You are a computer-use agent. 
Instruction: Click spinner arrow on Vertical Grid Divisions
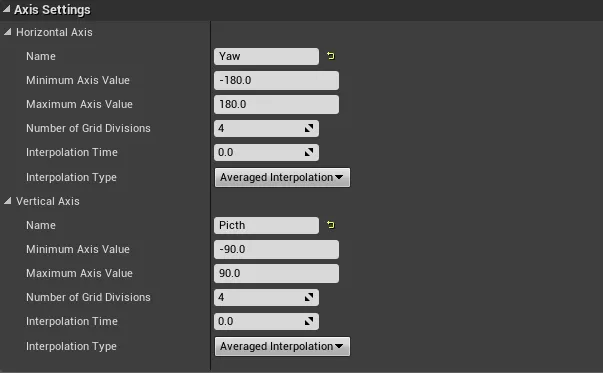309,297
